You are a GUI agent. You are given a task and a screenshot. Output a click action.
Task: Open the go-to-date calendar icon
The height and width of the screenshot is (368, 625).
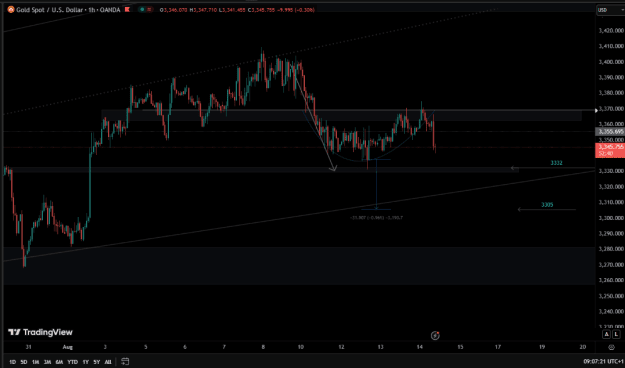[x=125, y=362]
